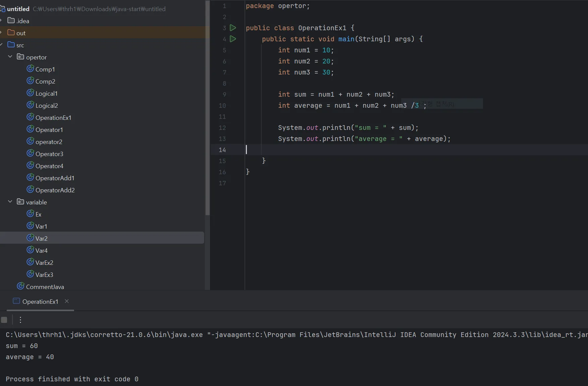The width and height of the screenshot is (588, 386).
Task: Run the main method from the gutter
Action: (233, 39)
